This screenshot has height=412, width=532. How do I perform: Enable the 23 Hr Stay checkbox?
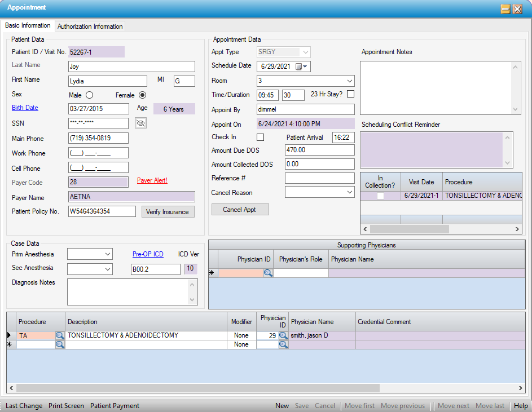click(x=350, y=94)
